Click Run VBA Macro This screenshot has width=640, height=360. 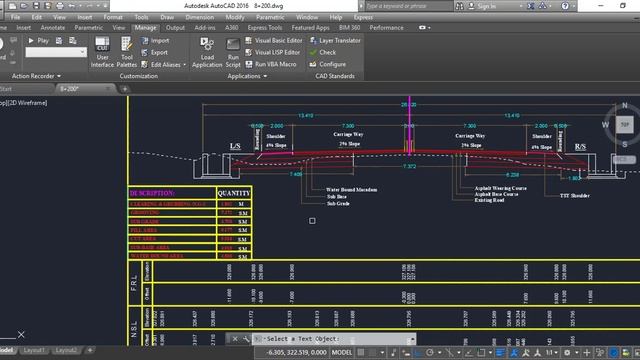[x=271, y=64]
